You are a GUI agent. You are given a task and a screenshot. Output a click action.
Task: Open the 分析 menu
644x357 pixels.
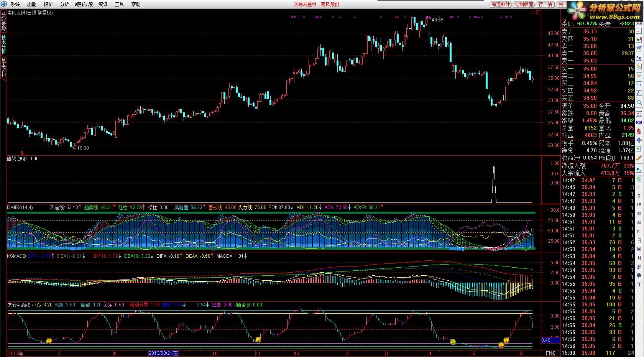tap(65, 4)
